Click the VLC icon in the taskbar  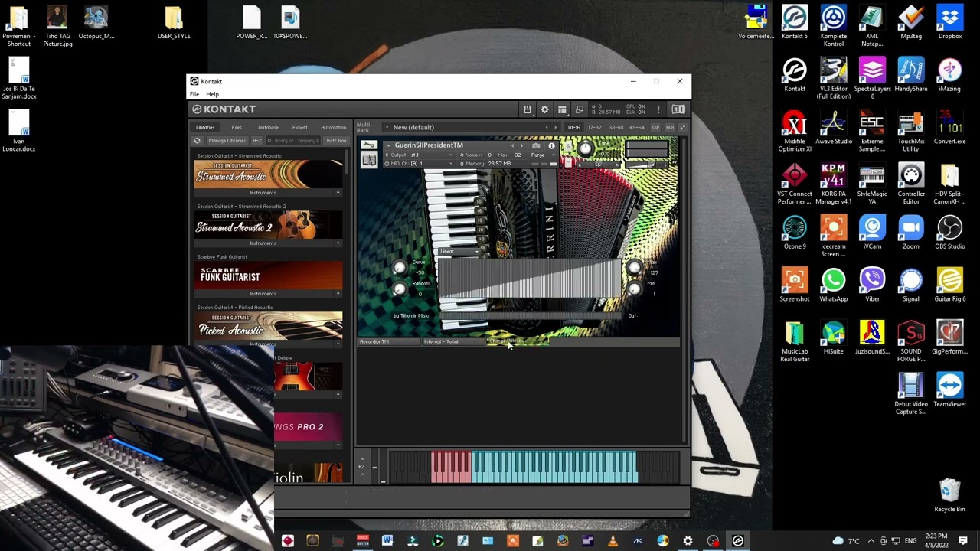click(x=612, y=541)
